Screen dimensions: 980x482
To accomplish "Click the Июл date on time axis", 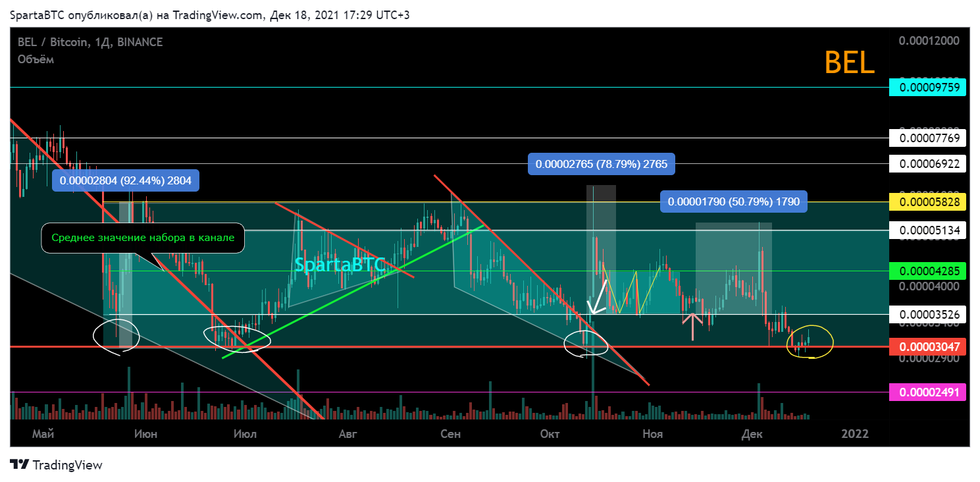I will (x=245, y=434).
